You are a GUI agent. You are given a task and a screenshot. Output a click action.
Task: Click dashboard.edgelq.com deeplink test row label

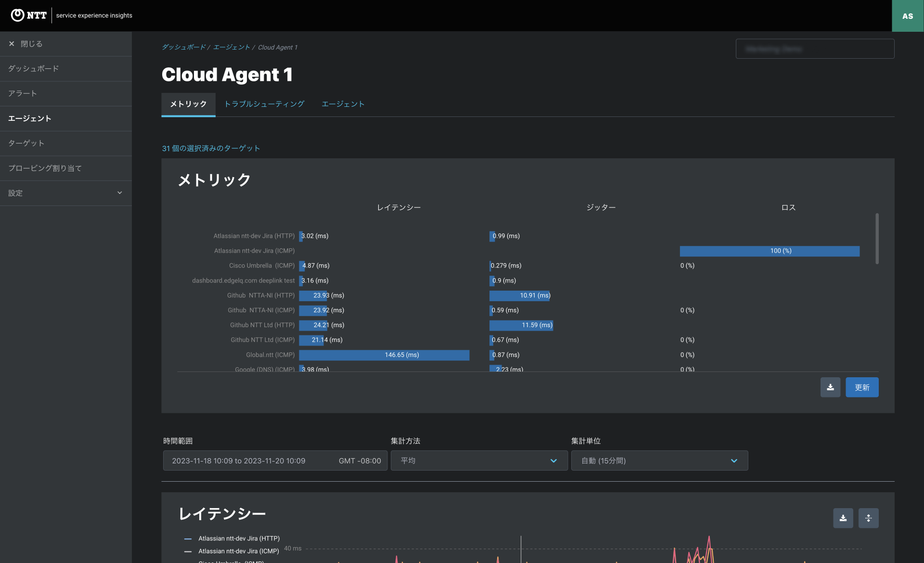point(244,281)
